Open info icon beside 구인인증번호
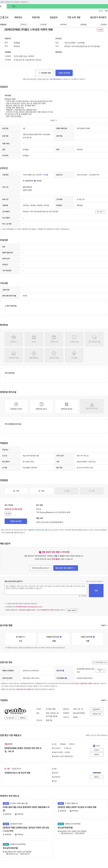Screen dimensions: 108x868 click(x=66, y=678)
